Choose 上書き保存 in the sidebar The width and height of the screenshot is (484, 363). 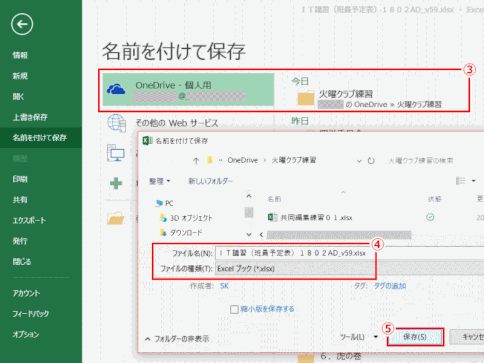[30, 117]
